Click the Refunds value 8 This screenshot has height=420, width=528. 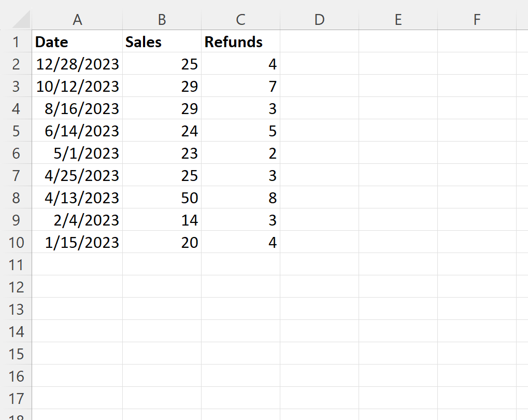240,198
